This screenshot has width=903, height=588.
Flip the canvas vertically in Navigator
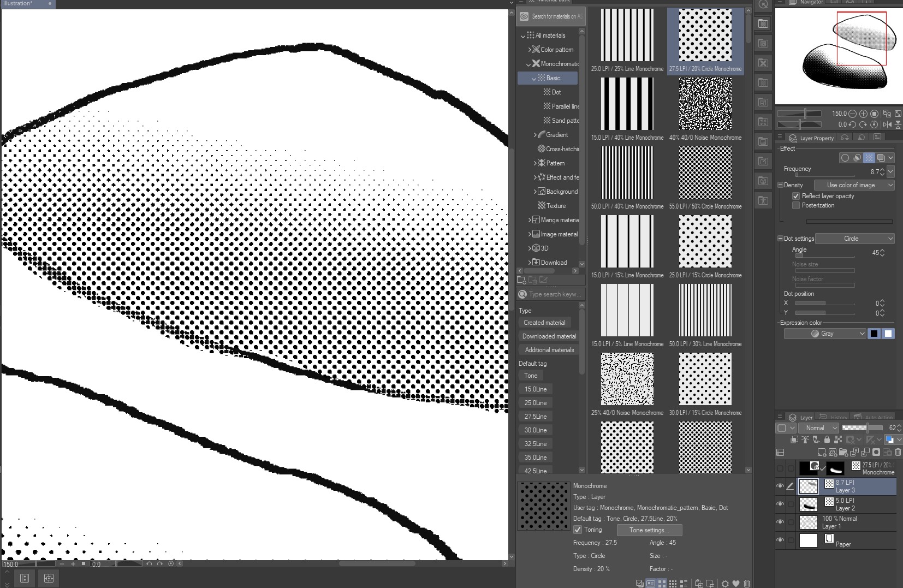(898, 124)
